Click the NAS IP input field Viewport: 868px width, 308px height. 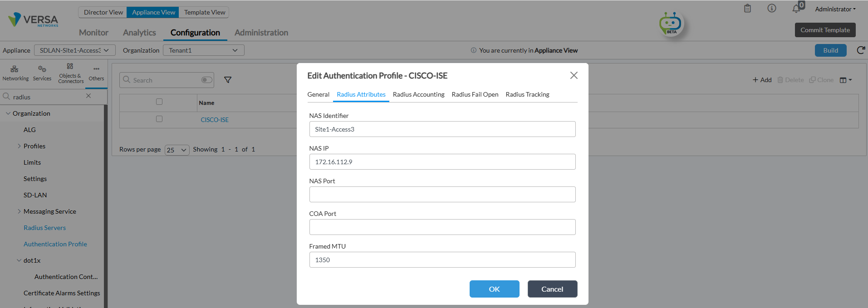coord(442,162)
